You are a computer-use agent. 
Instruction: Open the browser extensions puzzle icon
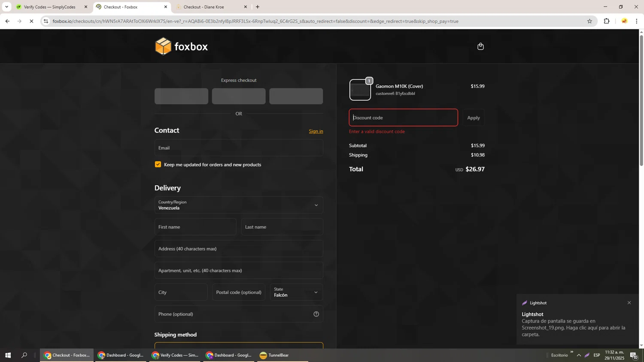click(x=607, y=21)
